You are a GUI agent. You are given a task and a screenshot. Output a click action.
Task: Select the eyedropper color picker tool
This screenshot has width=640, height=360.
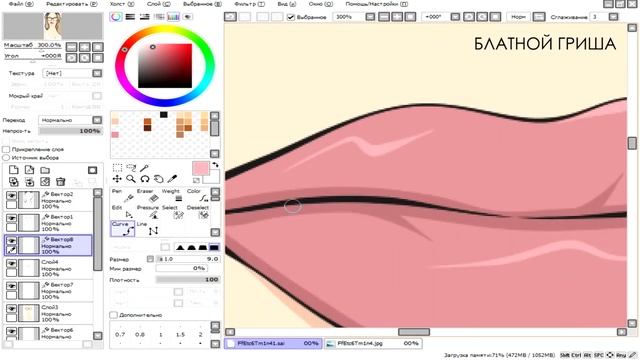point(172,179)
